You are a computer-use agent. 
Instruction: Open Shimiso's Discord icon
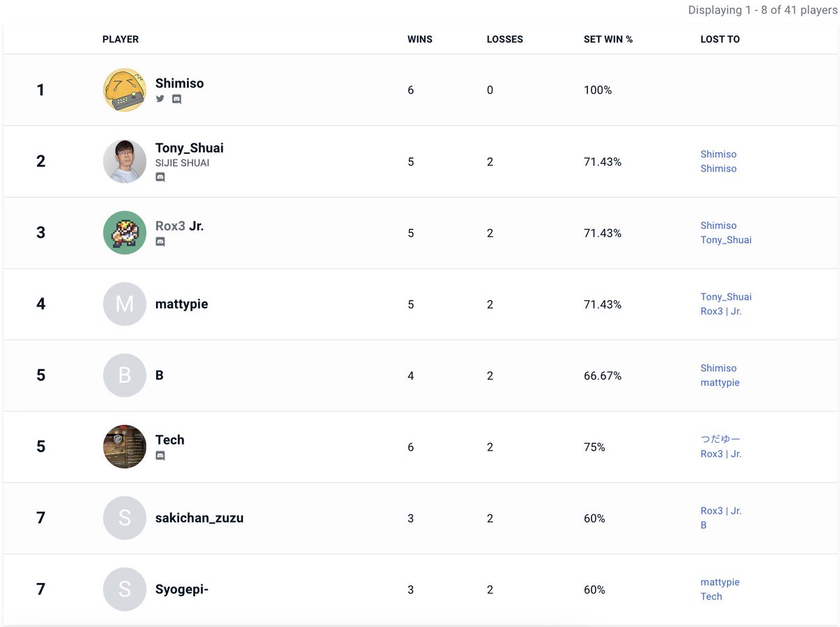(x=176, y=99)
